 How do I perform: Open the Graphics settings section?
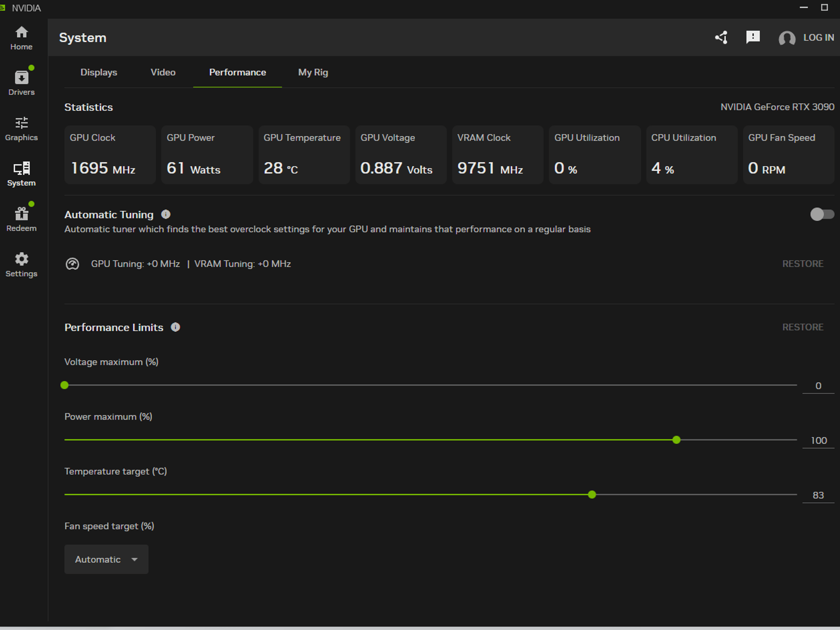point(21,129)
